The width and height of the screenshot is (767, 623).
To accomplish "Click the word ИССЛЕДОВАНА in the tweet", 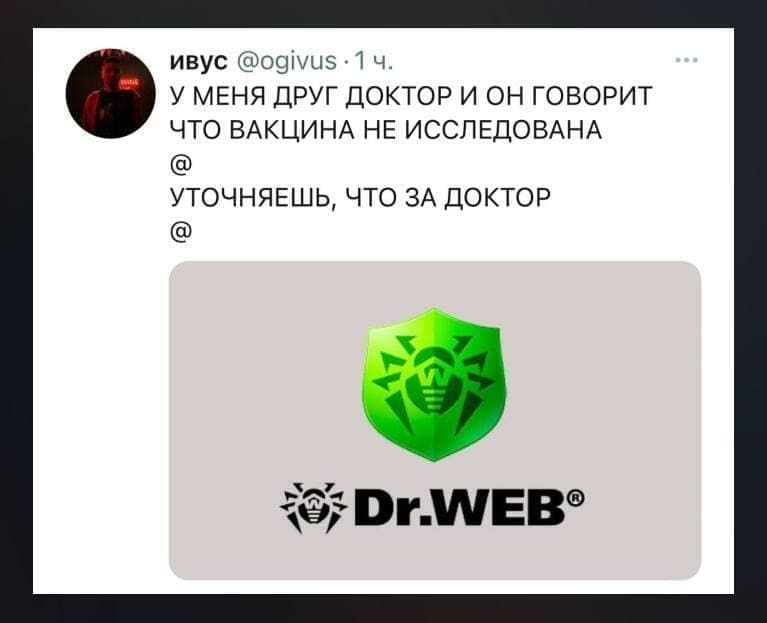I will [x=503, y=130].
